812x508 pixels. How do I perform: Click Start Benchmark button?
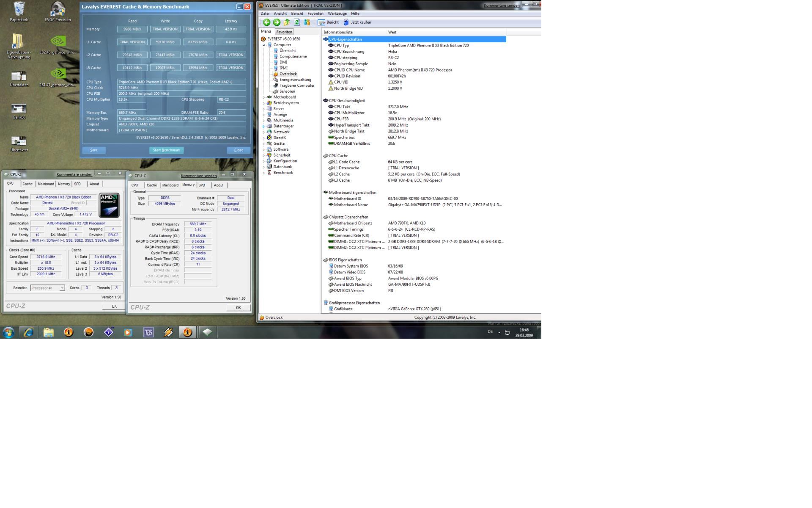166,150
